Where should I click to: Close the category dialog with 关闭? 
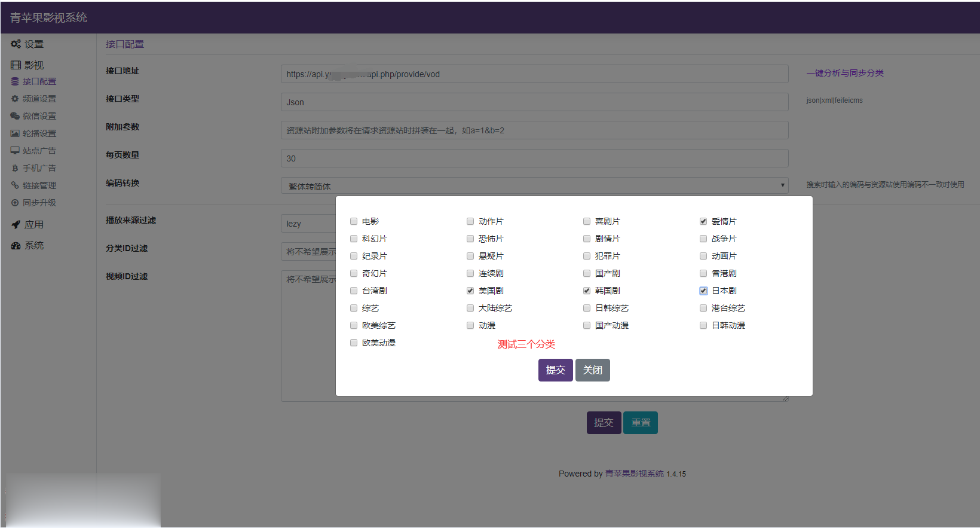[592, 370]
